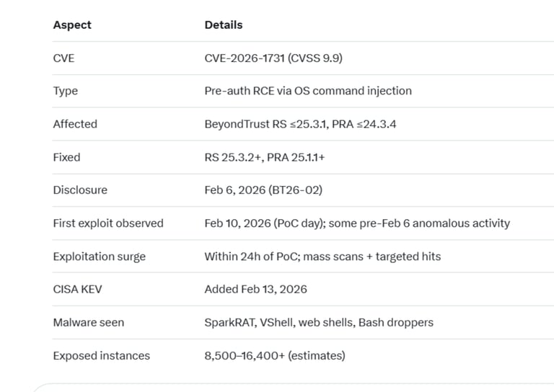Click the "Aspect" column header

point(72,24)
